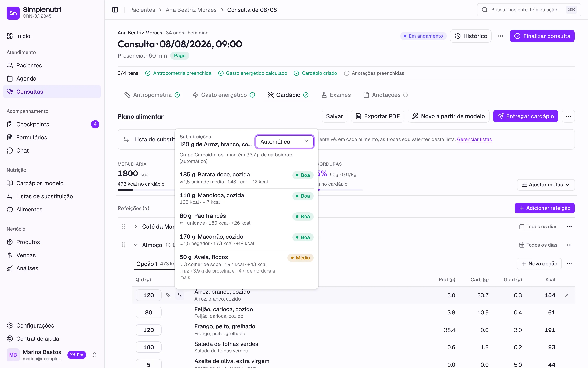Image resolution: width=588 pixels, height=368 pixels.
Task: Collapse the Almoço meal
Action: 135,245
